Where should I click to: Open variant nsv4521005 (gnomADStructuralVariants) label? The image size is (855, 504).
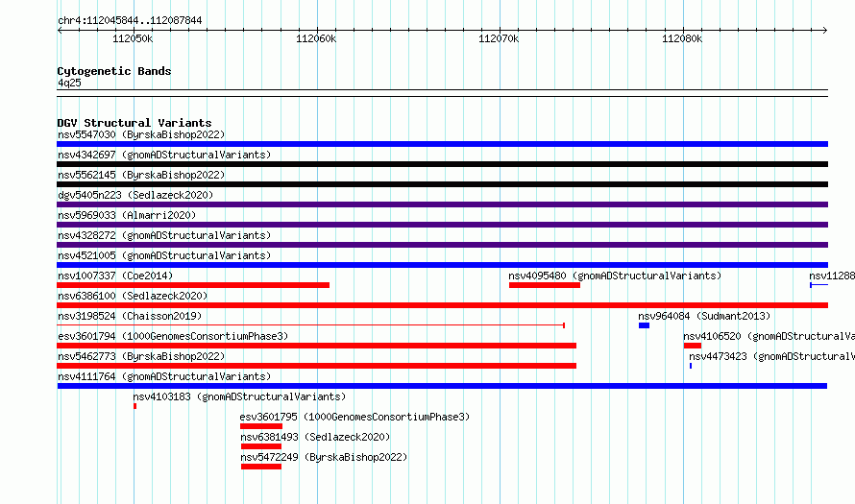164,255
